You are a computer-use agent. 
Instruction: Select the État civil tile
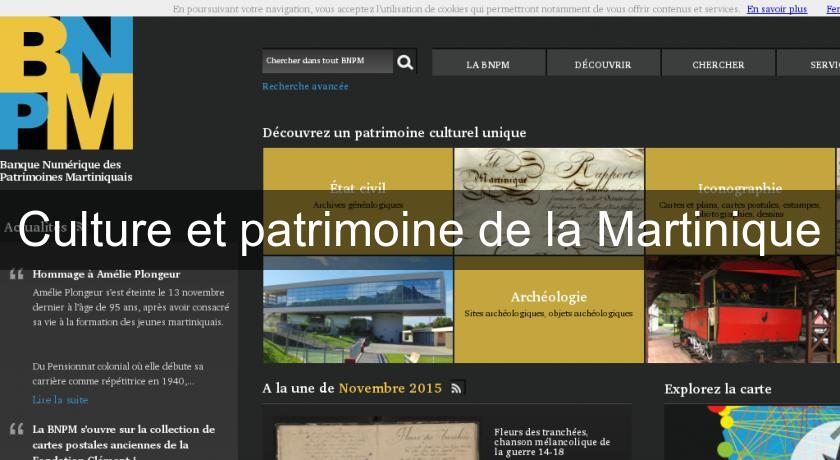(358, 201)
